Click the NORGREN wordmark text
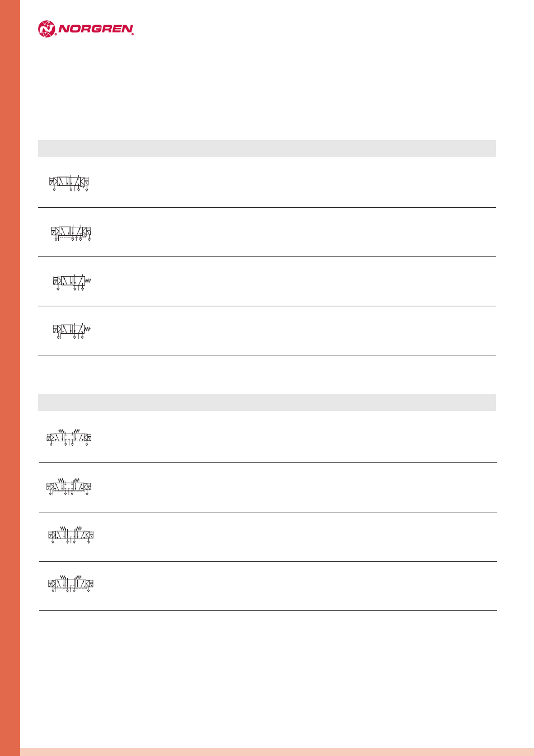This screenshot has height=756, width=534. tap(96, 29)
